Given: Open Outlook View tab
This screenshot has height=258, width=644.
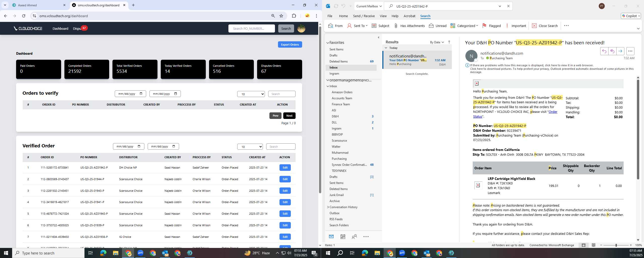Looking at the screenshot, I should click(383, 16).
